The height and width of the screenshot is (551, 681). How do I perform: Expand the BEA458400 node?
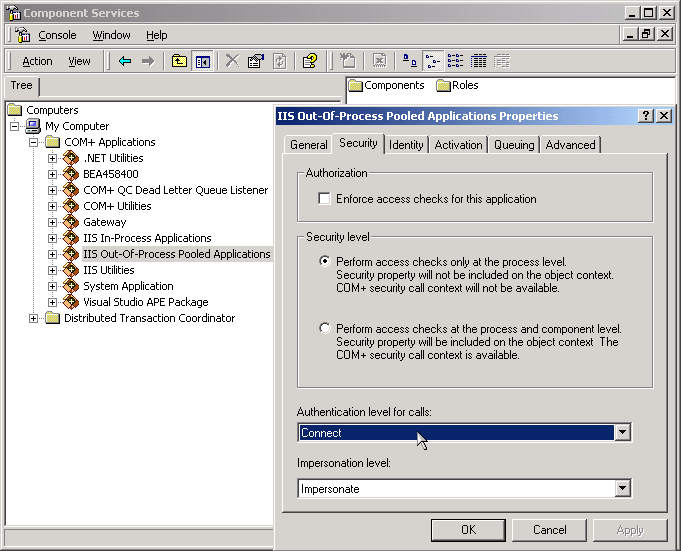(x=52, y=175)
